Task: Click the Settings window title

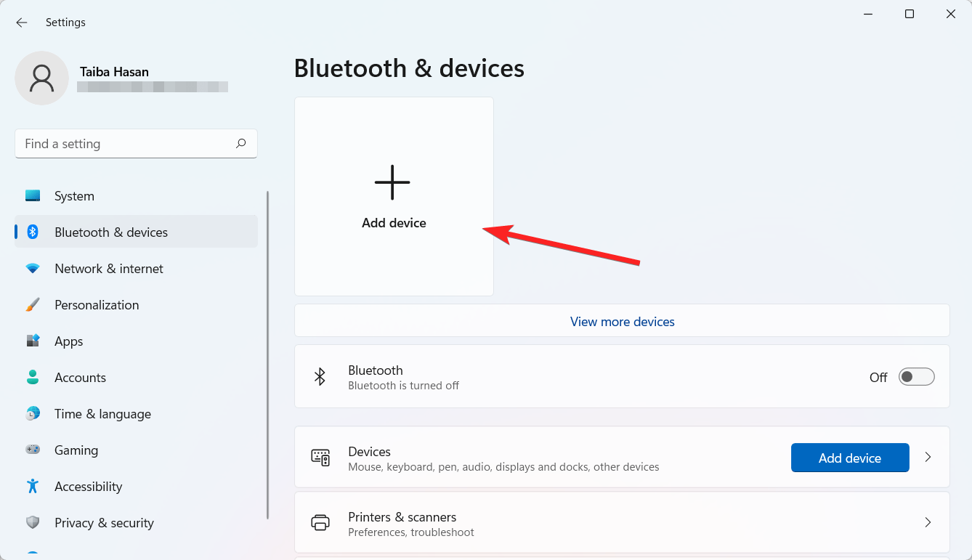Action: click(x=65, y=23)
